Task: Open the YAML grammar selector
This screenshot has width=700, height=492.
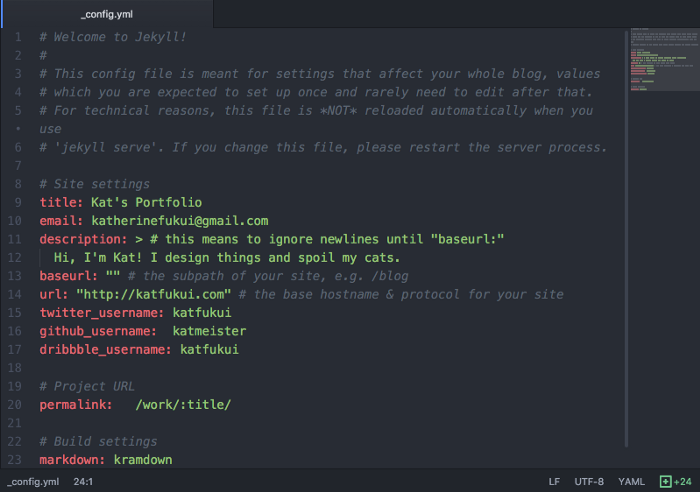Action: pos(631,481)
